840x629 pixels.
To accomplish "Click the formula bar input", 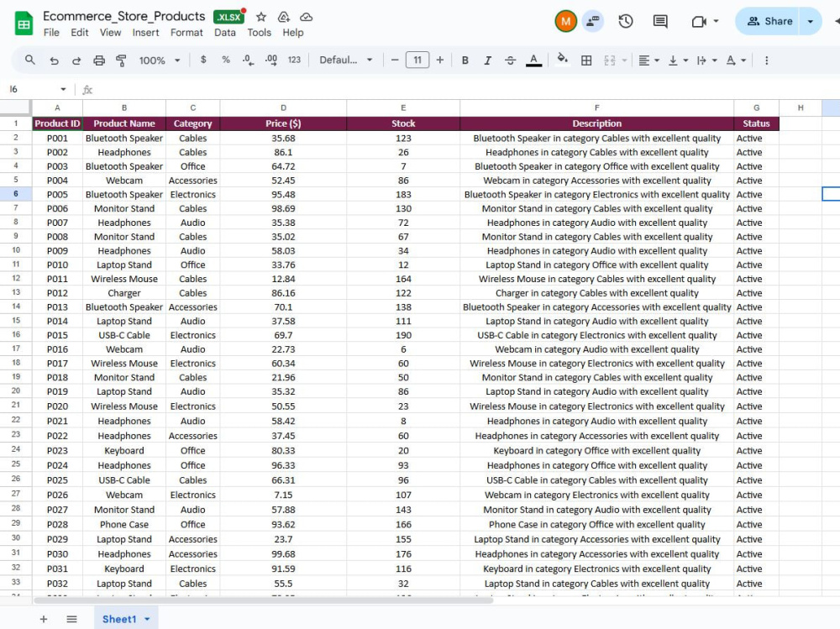I will [x=466, y=89].
